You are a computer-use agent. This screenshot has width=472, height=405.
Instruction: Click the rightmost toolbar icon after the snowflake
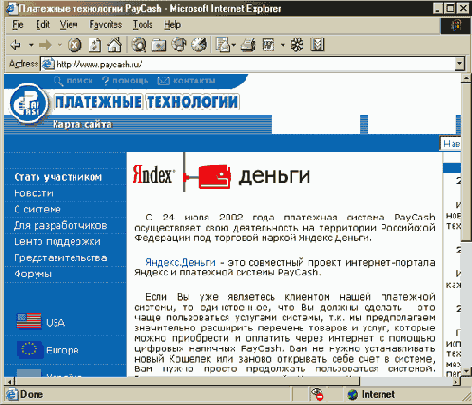click(317, 44)
